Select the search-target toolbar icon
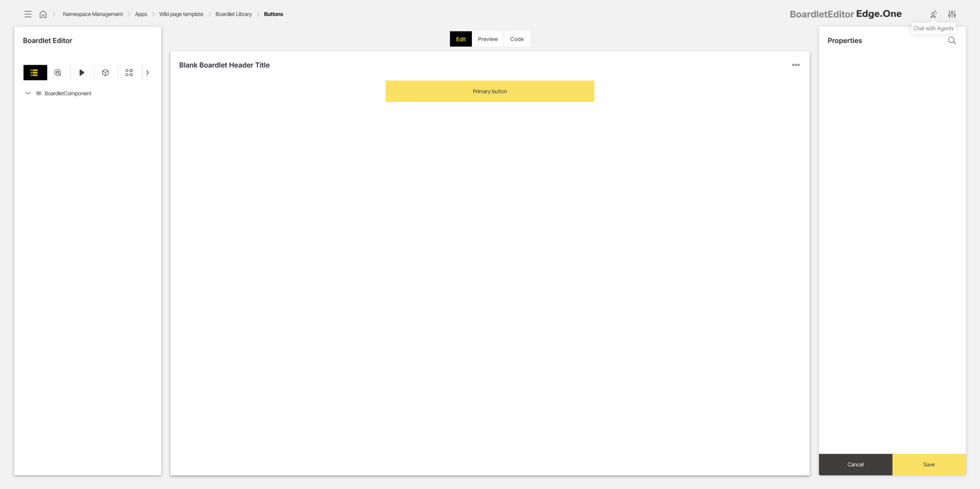This screenshot has height=489, width=980. 58,73
